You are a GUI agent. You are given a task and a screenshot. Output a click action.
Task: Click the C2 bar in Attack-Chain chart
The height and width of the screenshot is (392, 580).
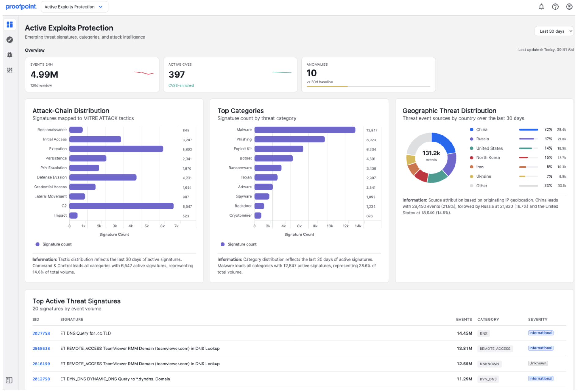(x=121, y=206)
